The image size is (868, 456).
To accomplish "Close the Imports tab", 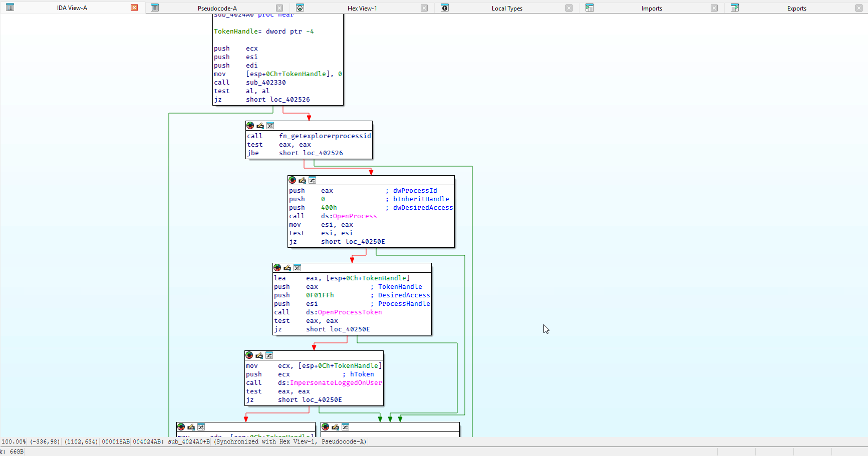I will point(714,8).
